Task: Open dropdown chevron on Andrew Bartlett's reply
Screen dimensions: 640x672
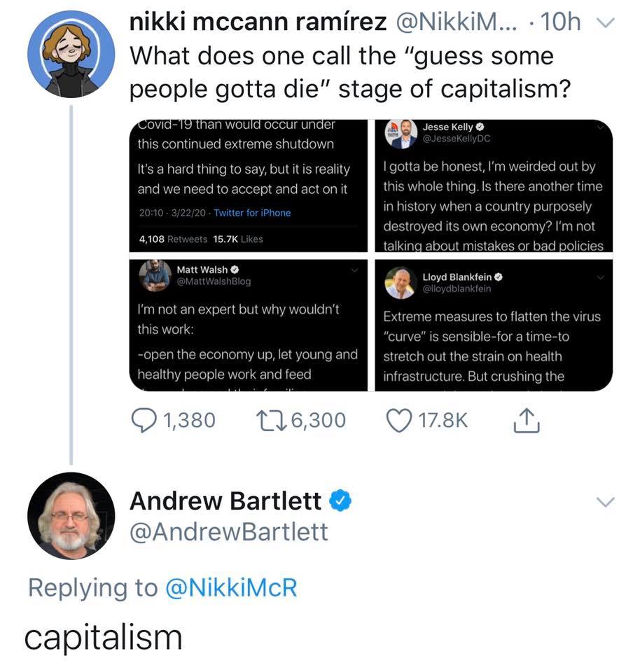Action: coord(606,502)
